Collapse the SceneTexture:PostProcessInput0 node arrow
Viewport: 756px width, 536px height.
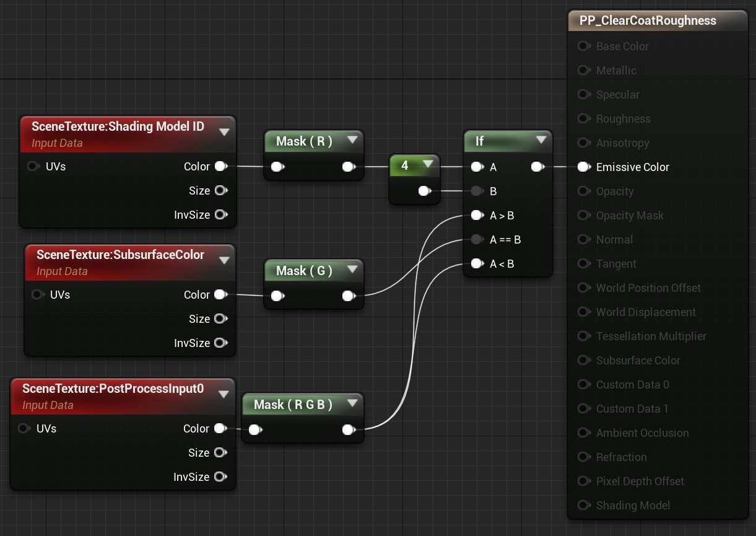click(x=224, y=393)
